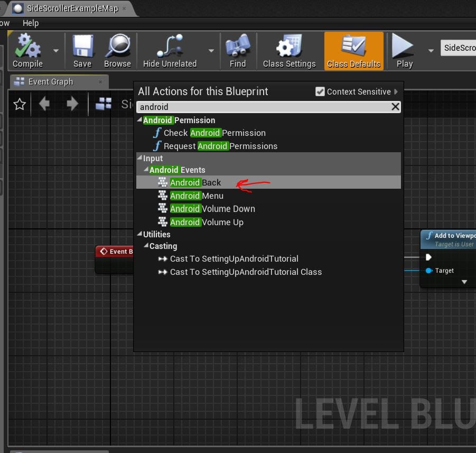476x453 pixels.
Task: Collapse the Android Permission category
Action: [139, 120]
